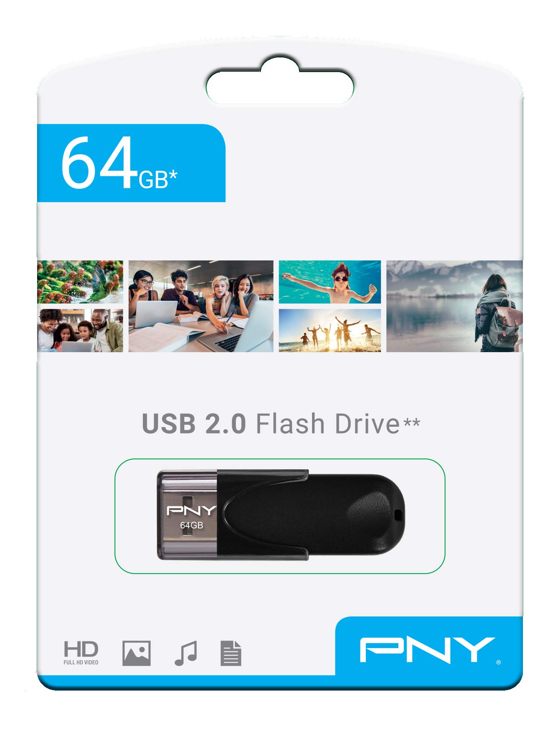This screenshot has height=746, width=560.
Task: Click the photo image icon
Action: click(x=136, y=653)
